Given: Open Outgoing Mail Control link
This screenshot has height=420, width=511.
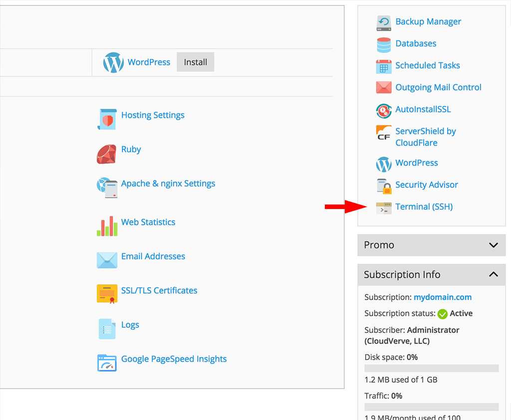Looking at the screenshot, I should (x=438, y=87).
